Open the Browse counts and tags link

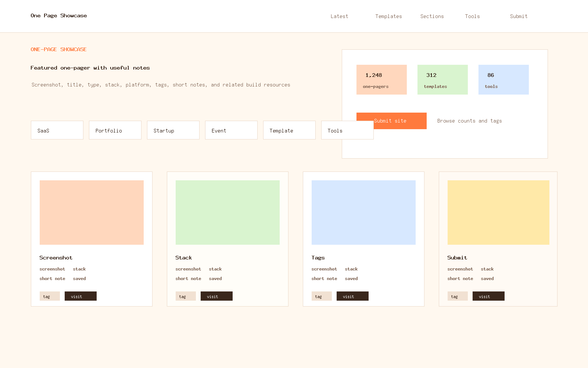click(469, 121)
